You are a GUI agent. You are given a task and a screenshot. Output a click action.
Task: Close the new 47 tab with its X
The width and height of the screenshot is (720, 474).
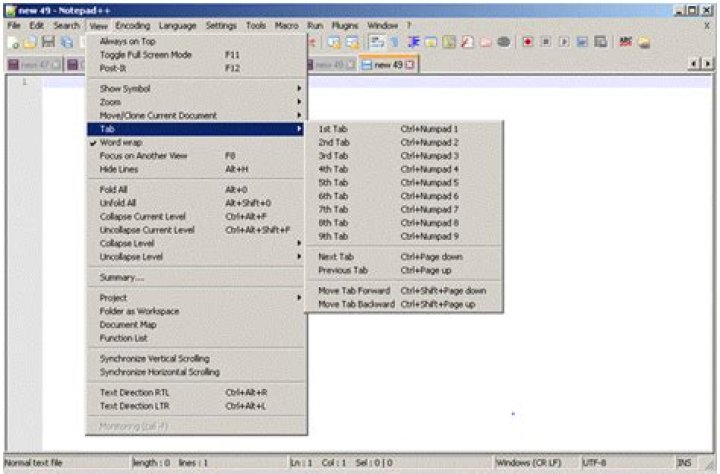(x=56, y=65)
